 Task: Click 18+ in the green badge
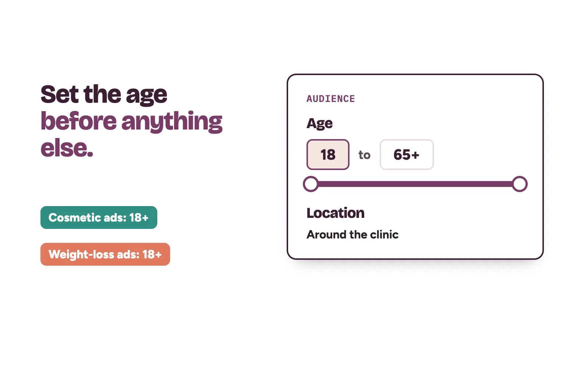(139, 217)
